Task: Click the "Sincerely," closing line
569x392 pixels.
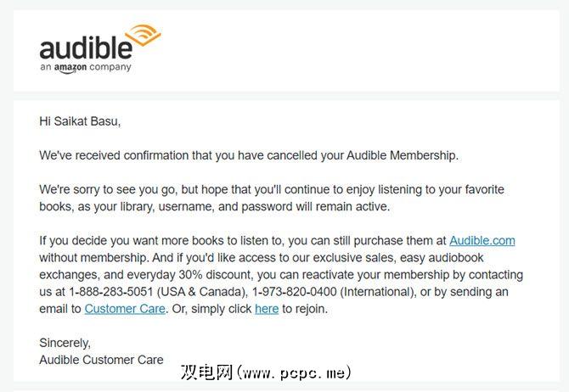Action: point(64,343)
